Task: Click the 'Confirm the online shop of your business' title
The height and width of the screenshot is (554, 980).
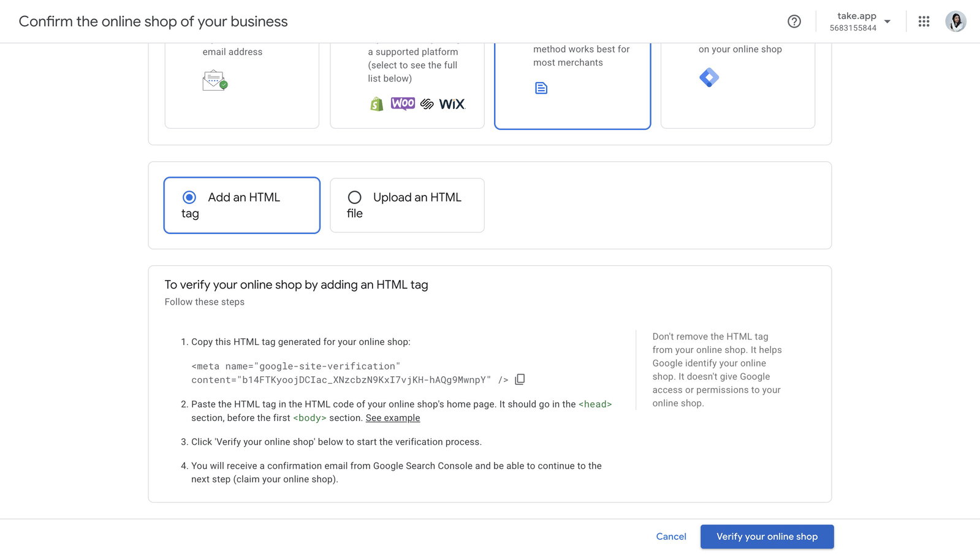Action: 153,21
